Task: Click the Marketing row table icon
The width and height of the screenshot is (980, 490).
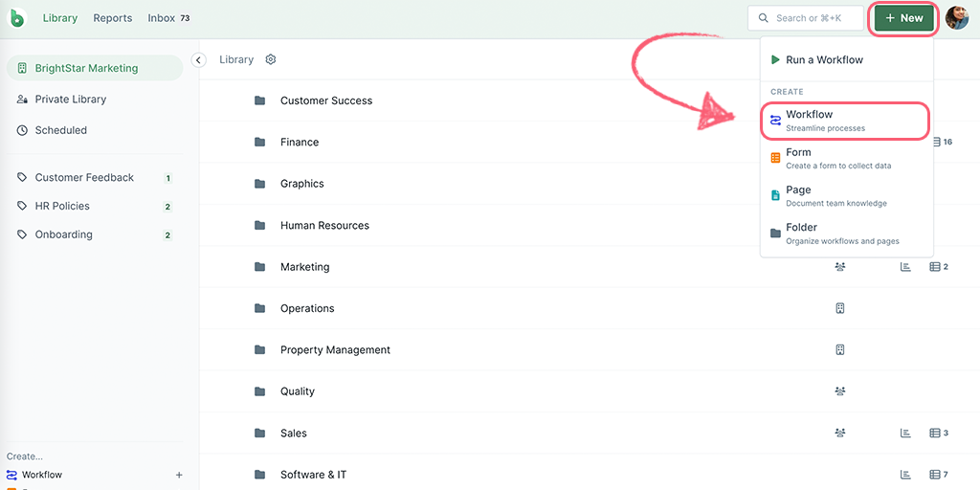Action: pyautogui.click(x=934, y=267)
